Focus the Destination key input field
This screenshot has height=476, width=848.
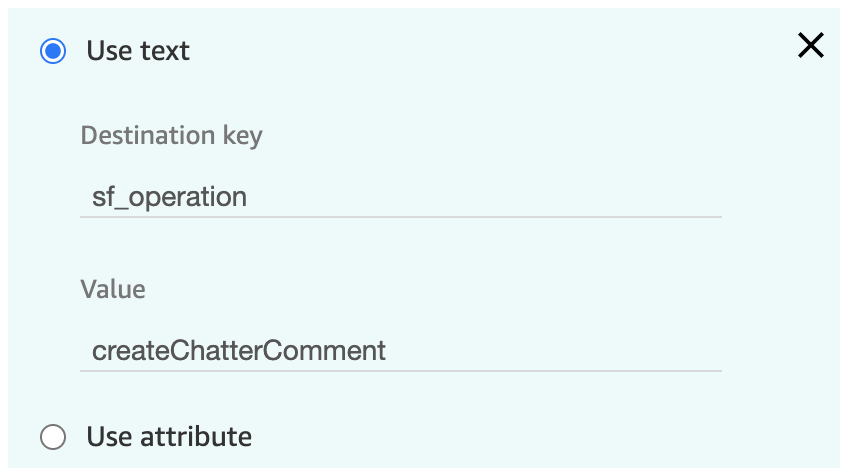(401, 197)
